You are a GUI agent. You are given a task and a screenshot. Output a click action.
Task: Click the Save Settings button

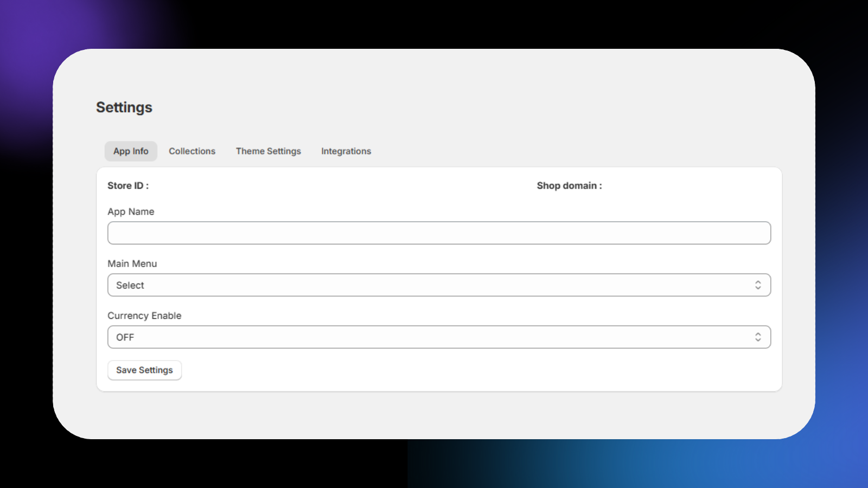click(x=144, y=370)
